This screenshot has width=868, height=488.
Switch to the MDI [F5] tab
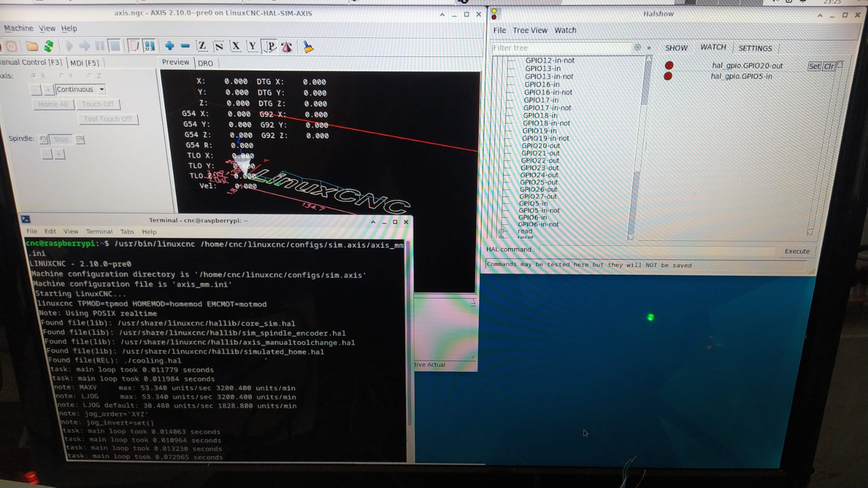(85, 63)
